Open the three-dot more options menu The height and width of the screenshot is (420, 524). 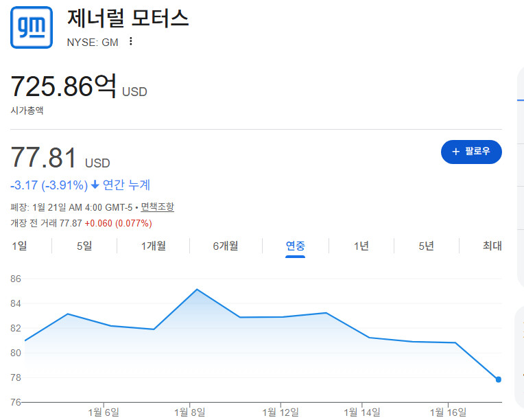tap(131, 41)
